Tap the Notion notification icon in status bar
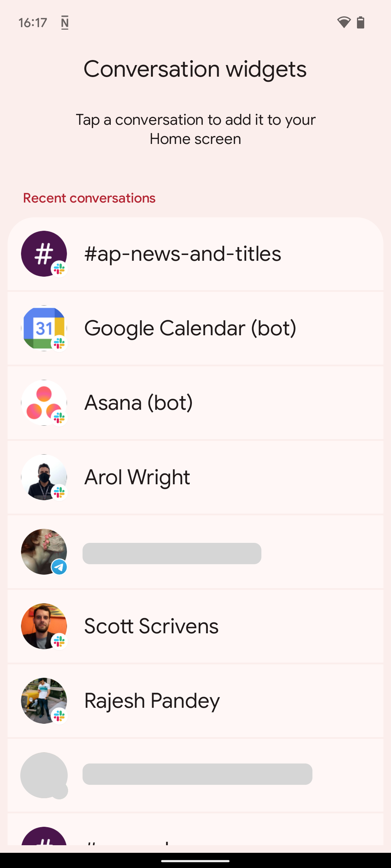The width and height of the screenshot is (391, 868). tap(65, 23)
